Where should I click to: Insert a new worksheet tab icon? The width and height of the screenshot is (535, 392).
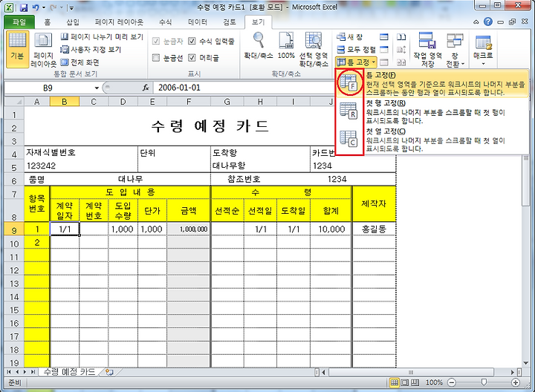tap(109, 372)
